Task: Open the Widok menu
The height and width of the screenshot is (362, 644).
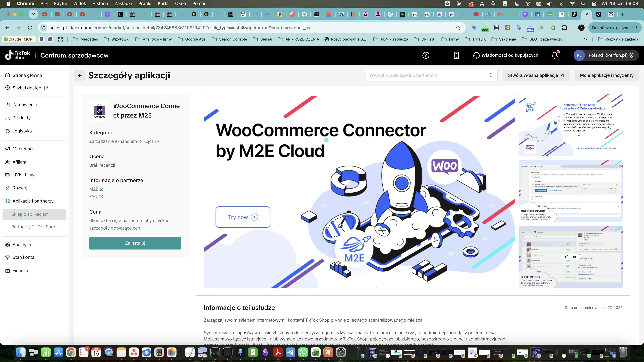Action: point(80,3)
